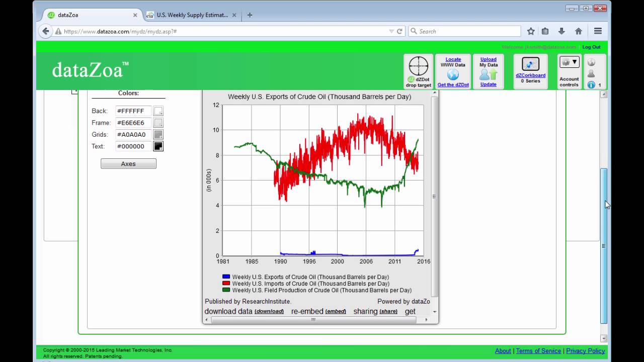Click the dZDot crosshair drop target
Screen dimensions: 644x362
[418, 66]
